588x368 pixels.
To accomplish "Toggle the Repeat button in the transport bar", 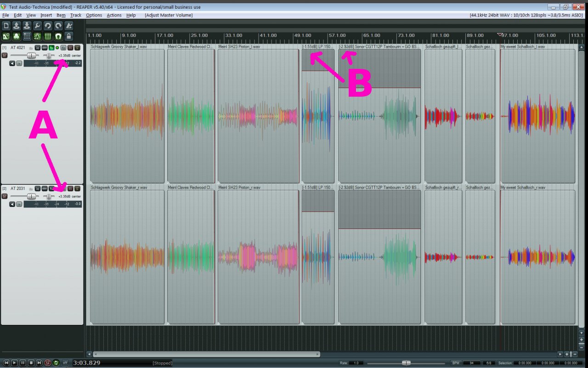I will 56,363.
